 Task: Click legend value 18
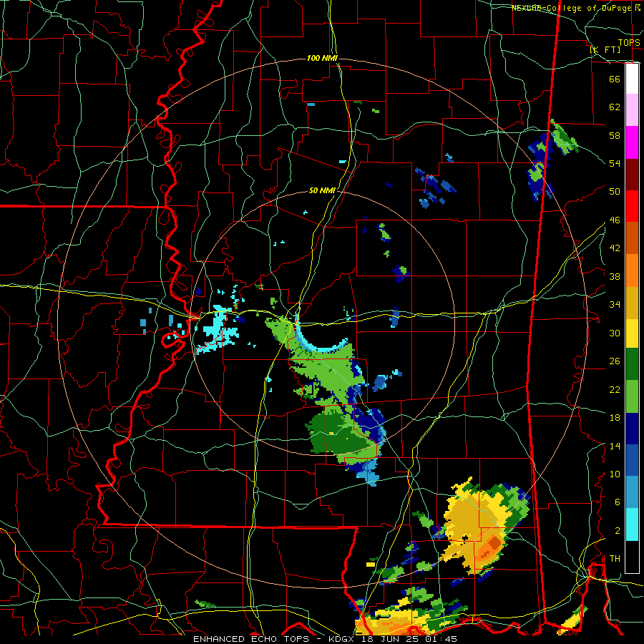pyautogui.click(x=615, y=418)
